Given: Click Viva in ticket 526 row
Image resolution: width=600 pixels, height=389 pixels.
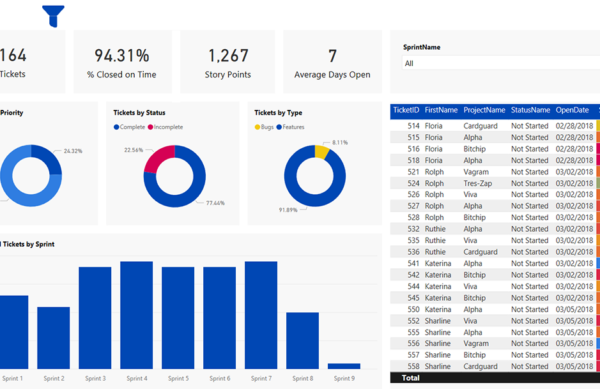Looking at the screenshot, I should (x=470, y=194).
